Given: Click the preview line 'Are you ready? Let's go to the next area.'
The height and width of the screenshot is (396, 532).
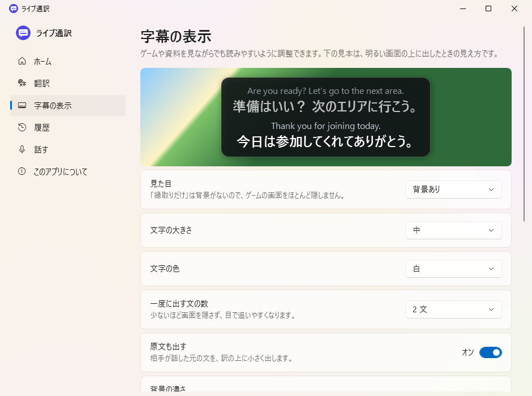Looking at the screenshot, I should pos(326,91).
